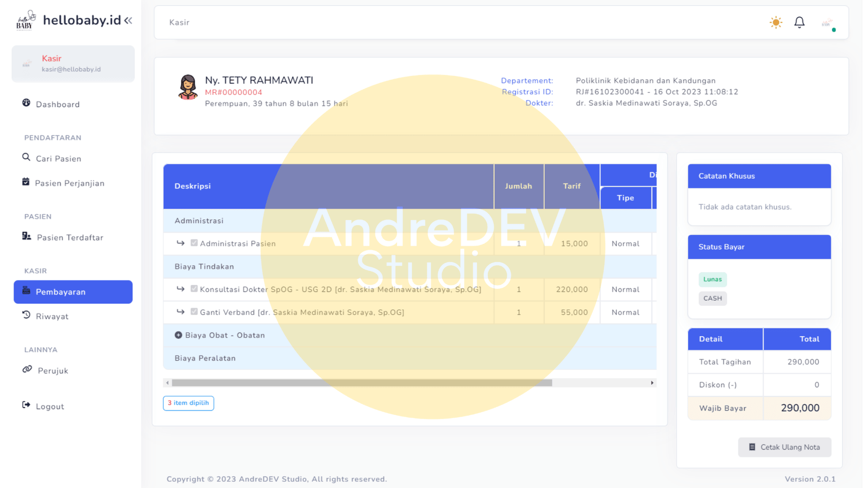Click the Riwayat history icon
The width and height of the screenshot is (868, 488).
click(x=26, y=315)
